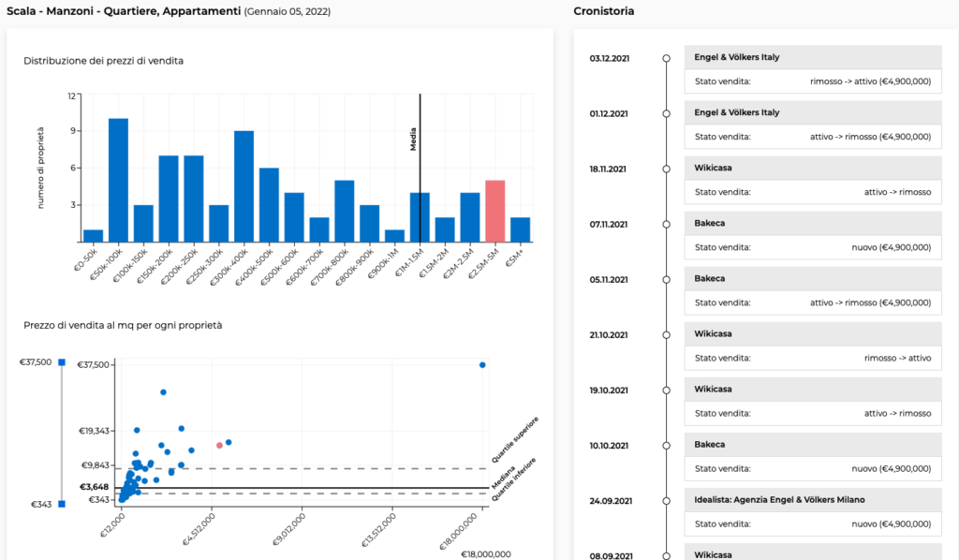
Task: Click the 03.12.2021 timeline marker
Action: click(x=667, y=59)
